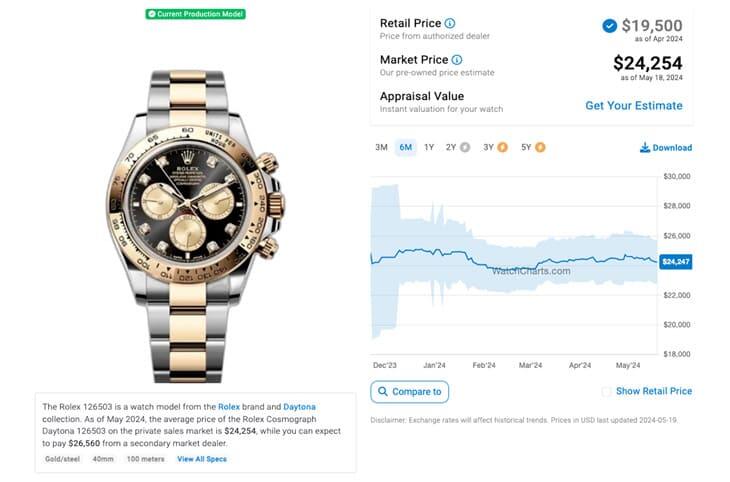Follow the Daytona collection link

coord(299,407)
